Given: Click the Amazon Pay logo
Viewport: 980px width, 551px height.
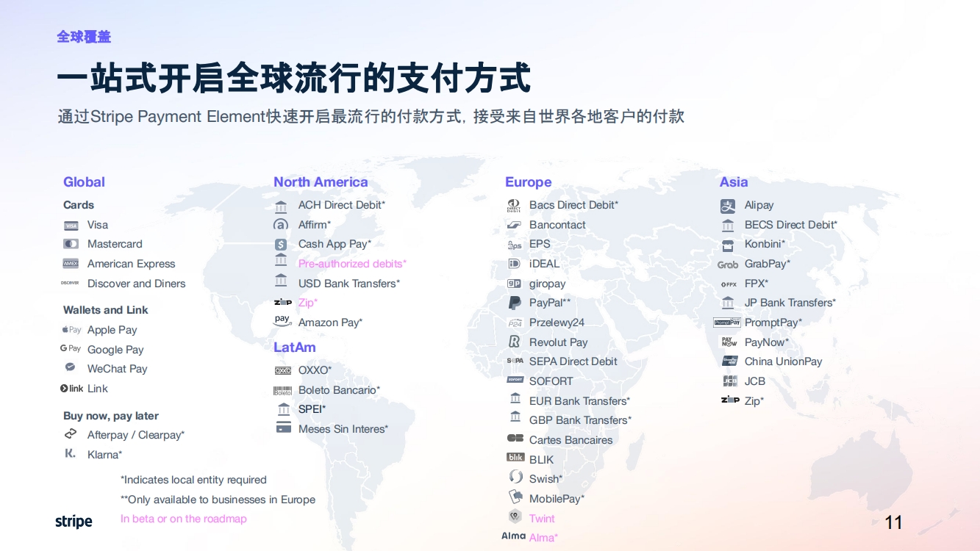Looking at the screenshot, I should [282, 320].
